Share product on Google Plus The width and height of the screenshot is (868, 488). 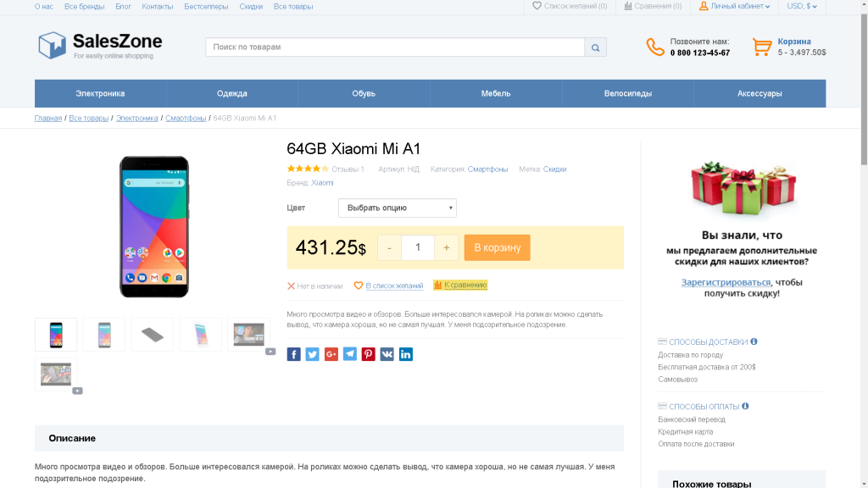pyautogui.click(x=331, y=354)
